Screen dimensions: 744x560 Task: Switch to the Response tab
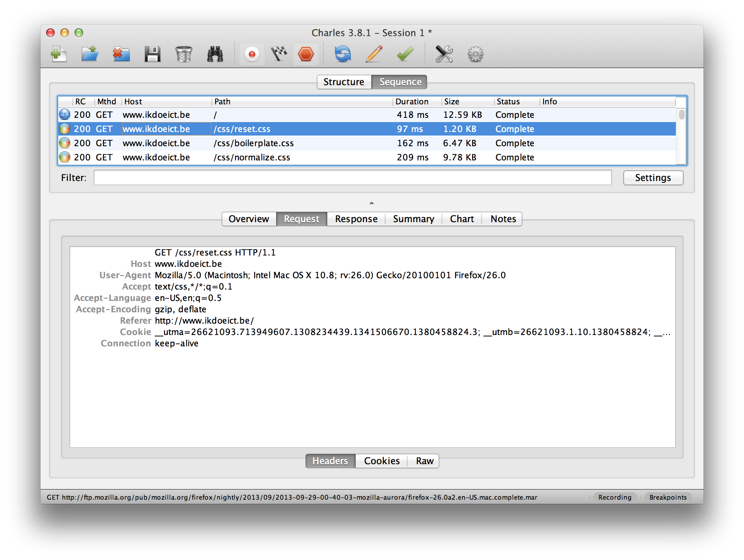click(356, 219)
